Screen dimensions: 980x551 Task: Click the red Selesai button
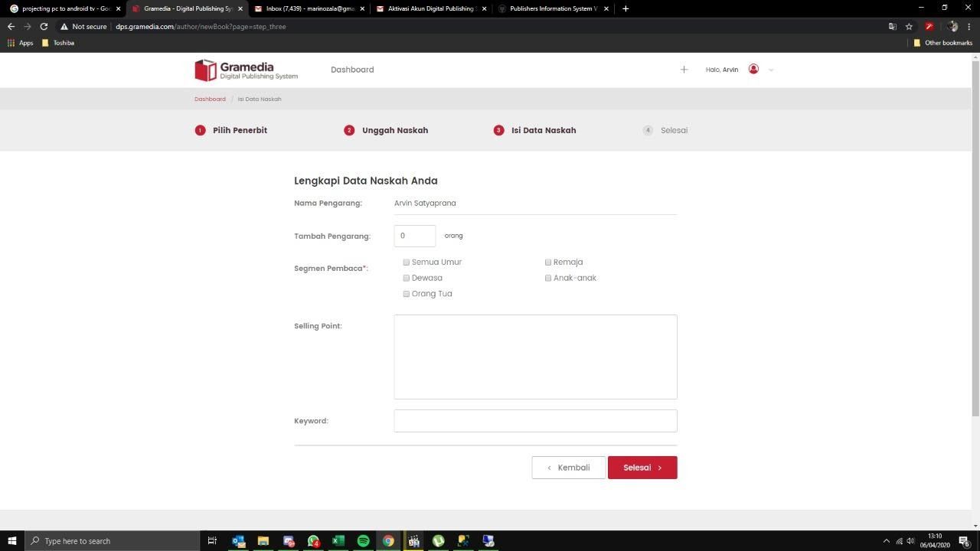642,468
